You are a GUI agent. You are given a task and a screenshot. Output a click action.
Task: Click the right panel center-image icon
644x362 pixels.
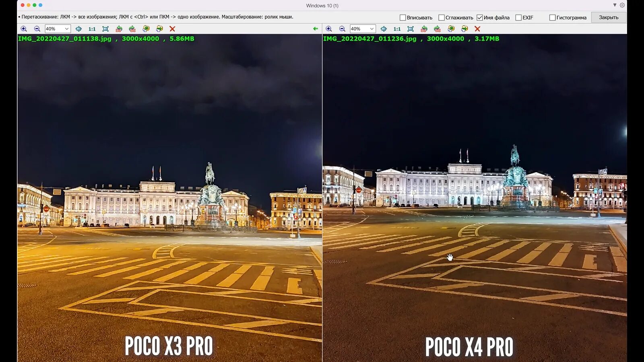pos(384,29)
